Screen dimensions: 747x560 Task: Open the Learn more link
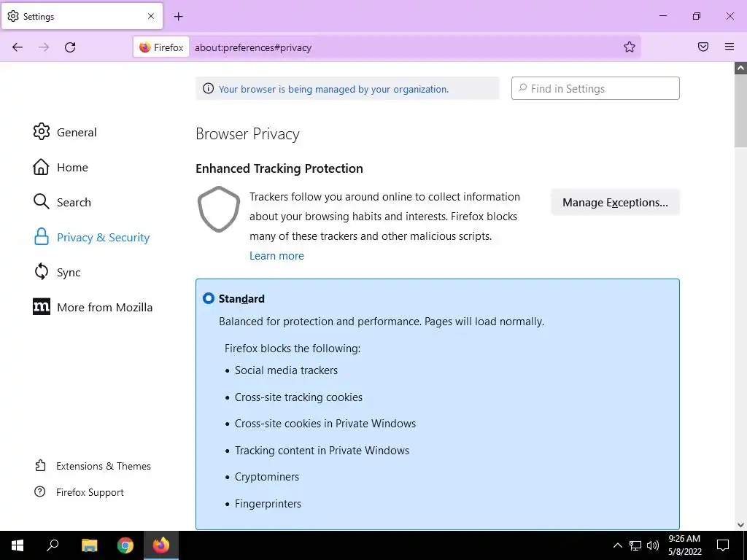[276, 256]
